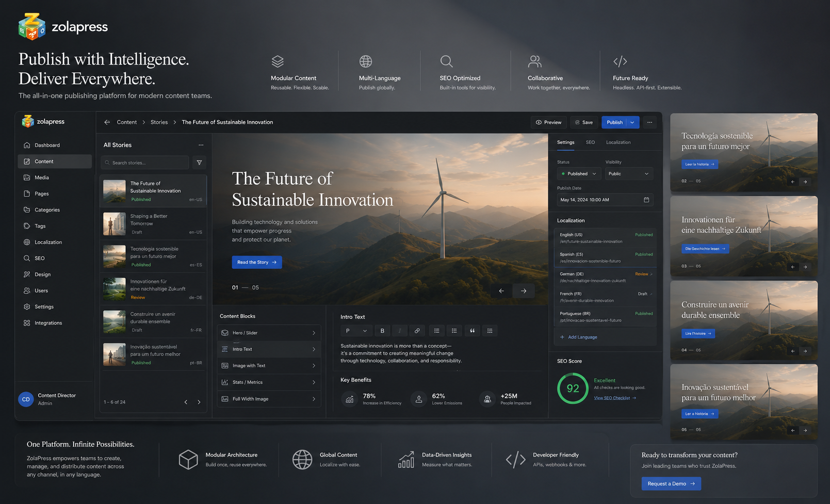Open Settings in the sidebar
The image size is (830, 504).
click(x=55, y=307)
